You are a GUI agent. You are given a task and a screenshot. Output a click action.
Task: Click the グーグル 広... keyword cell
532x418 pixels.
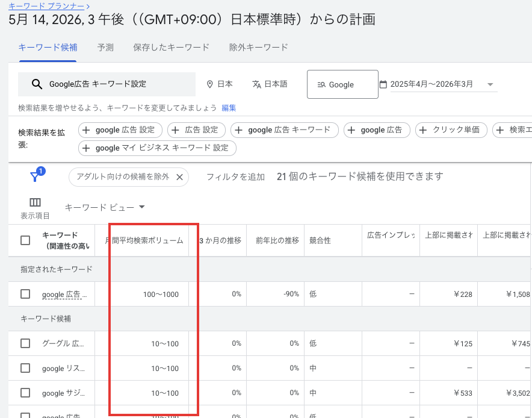click(63, 343)
